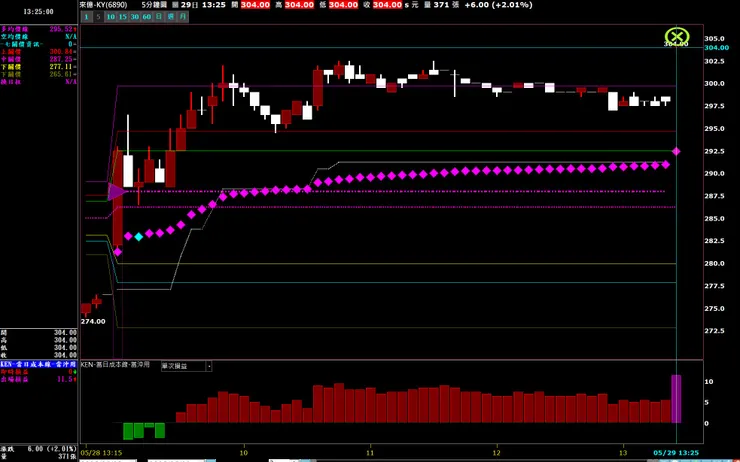This screenshot has height=462, width=740.
Task: Click the 11.5 profit value in left panel
Action: [67, 379]
